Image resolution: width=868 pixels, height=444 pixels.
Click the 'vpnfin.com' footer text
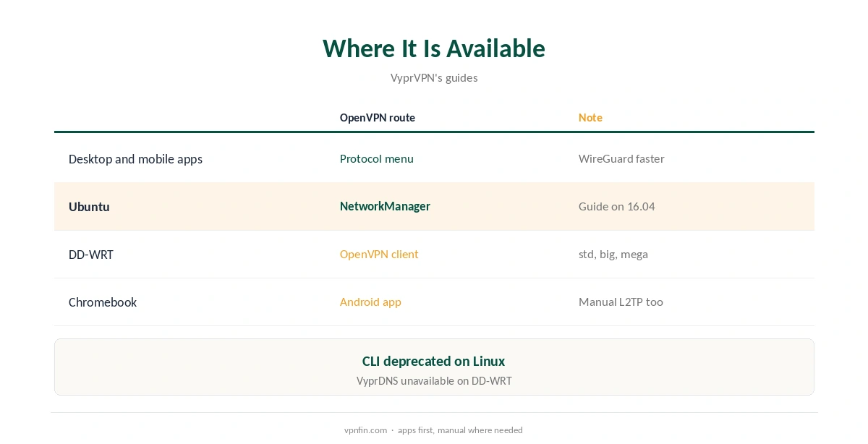(x=365, y=430)
